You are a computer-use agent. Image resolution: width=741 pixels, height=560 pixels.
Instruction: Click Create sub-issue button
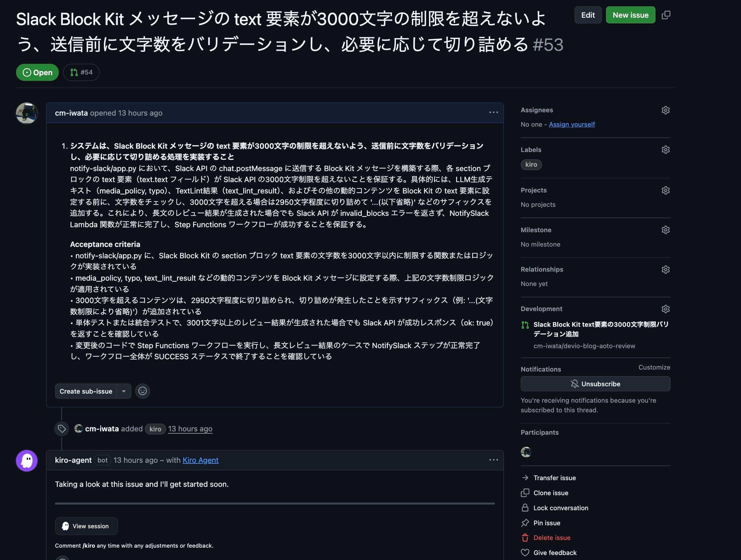(86, 391)
